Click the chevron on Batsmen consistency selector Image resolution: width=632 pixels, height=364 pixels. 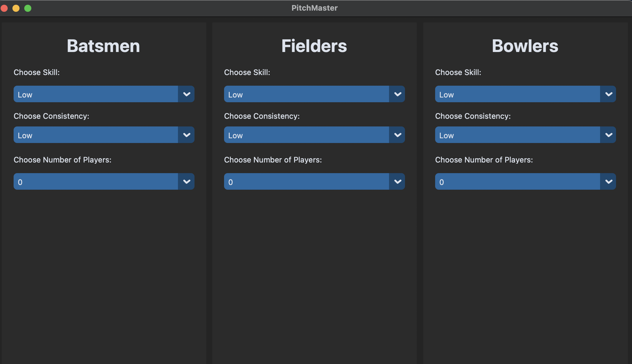(x=187, y=135)
